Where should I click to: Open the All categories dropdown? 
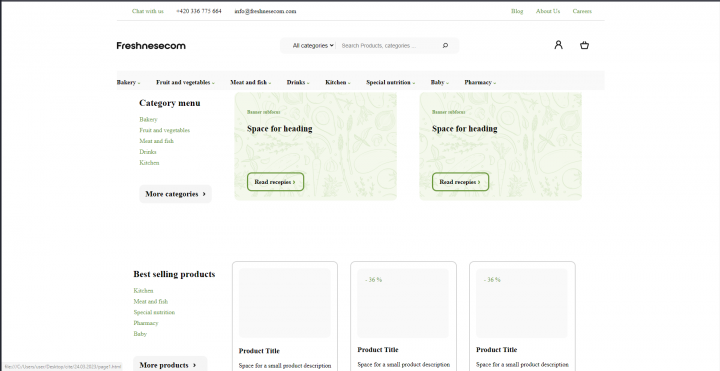click(x=313, y=45)
